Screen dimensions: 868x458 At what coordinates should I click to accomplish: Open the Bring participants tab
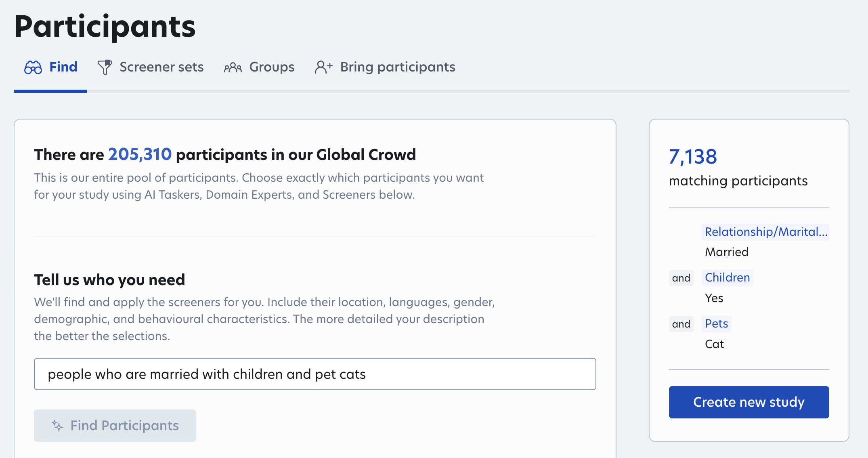(398, 67)
